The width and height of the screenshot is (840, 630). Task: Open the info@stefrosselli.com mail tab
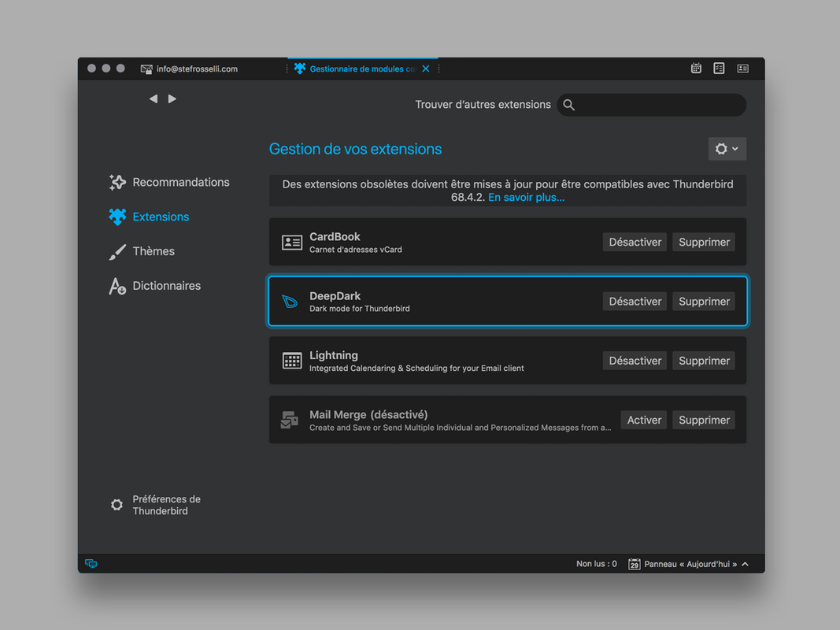tap(189, 69)
